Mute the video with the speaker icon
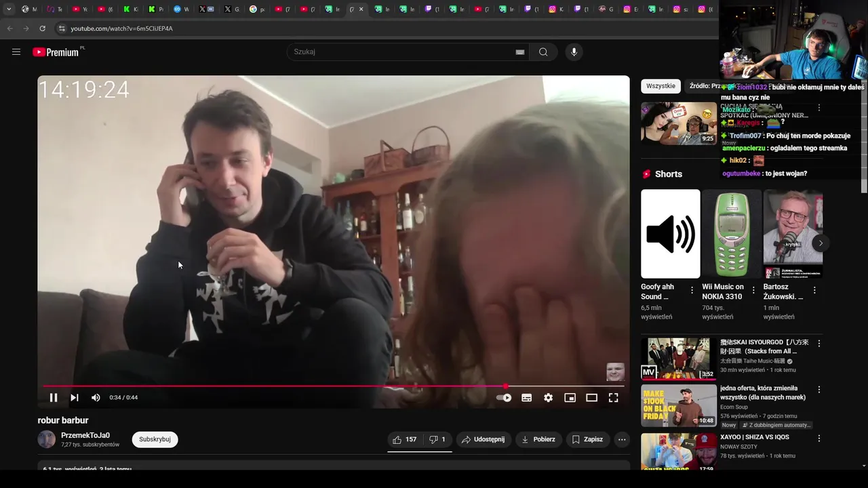 [x=96, y=398]
